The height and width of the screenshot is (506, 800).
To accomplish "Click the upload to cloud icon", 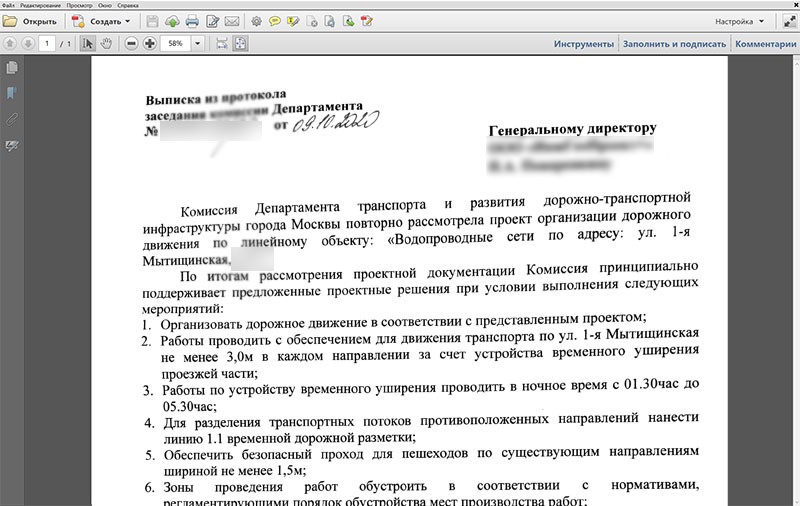I will tap(172, 21).
